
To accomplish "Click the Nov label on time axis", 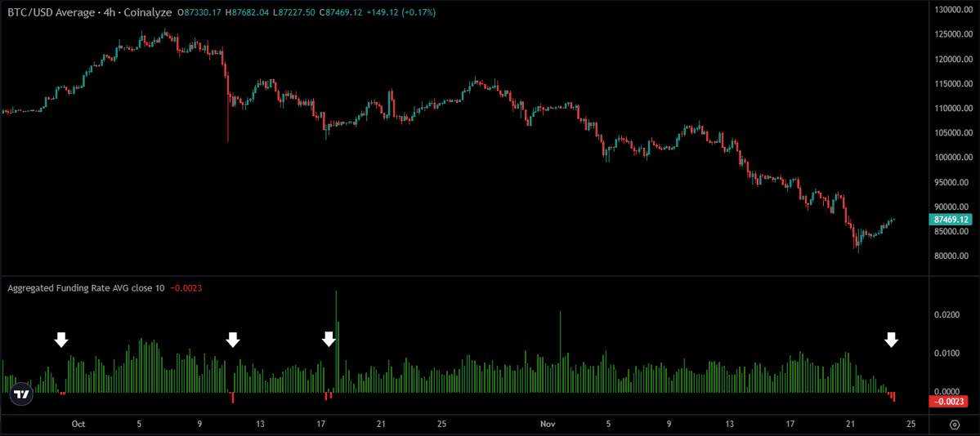I will [548, 424].
